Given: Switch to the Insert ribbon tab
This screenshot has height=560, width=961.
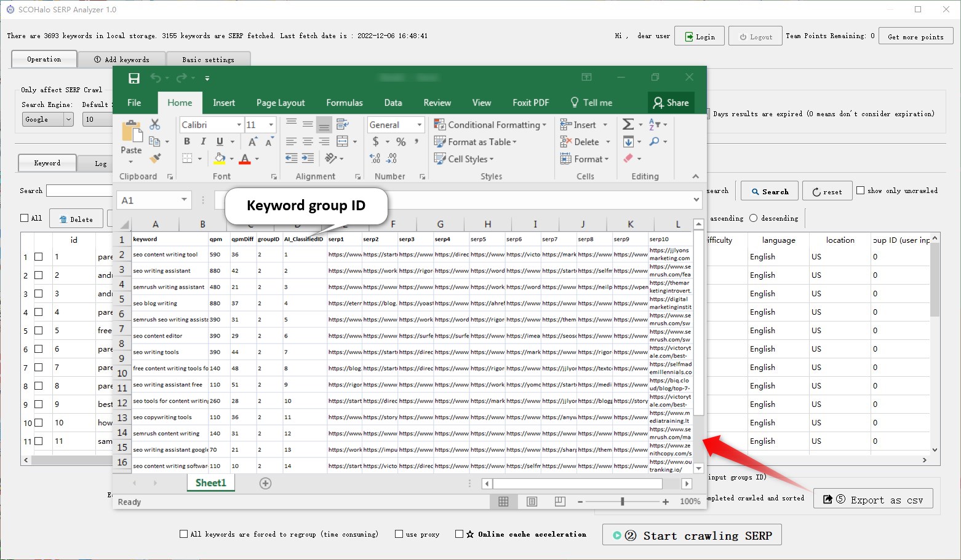Looking at the screenshot, I should pos(224,103).
